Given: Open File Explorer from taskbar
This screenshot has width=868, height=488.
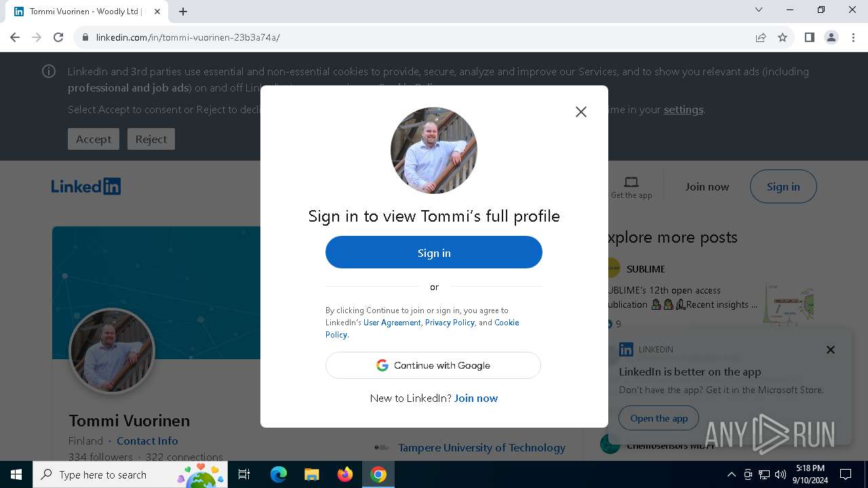Looking at the screenshot, I should point(312,474).
